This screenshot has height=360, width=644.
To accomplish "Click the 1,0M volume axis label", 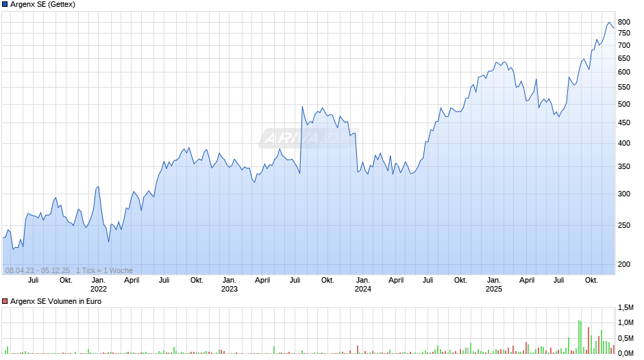I will click(x=626, y=322).
